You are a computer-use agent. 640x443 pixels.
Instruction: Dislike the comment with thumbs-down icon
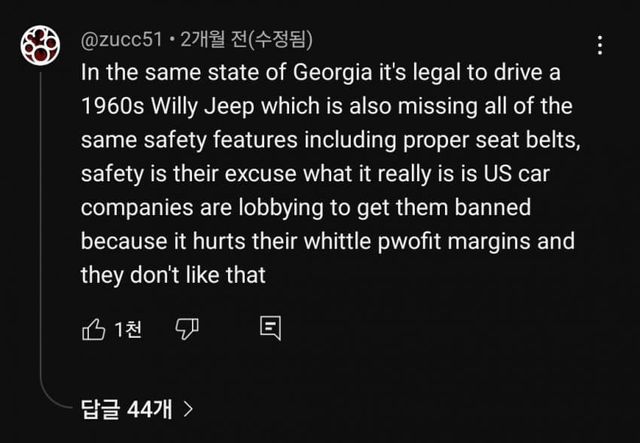(184, 327)
